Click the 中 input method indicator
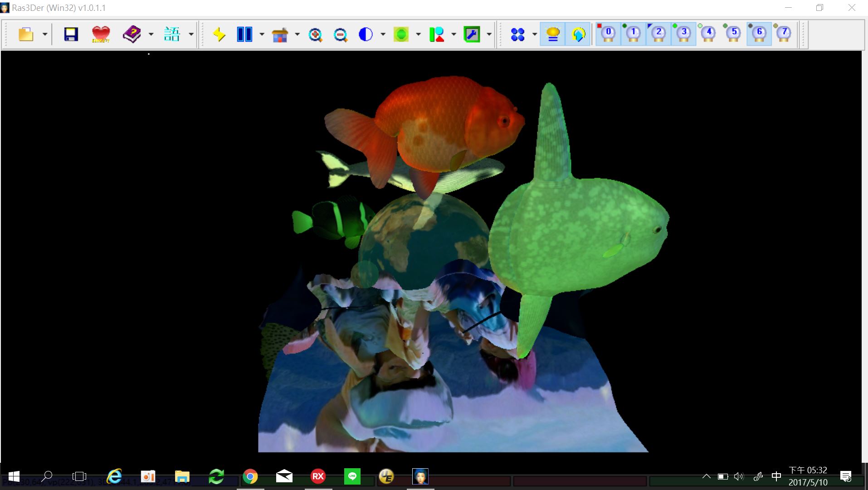 click(776, 476)
